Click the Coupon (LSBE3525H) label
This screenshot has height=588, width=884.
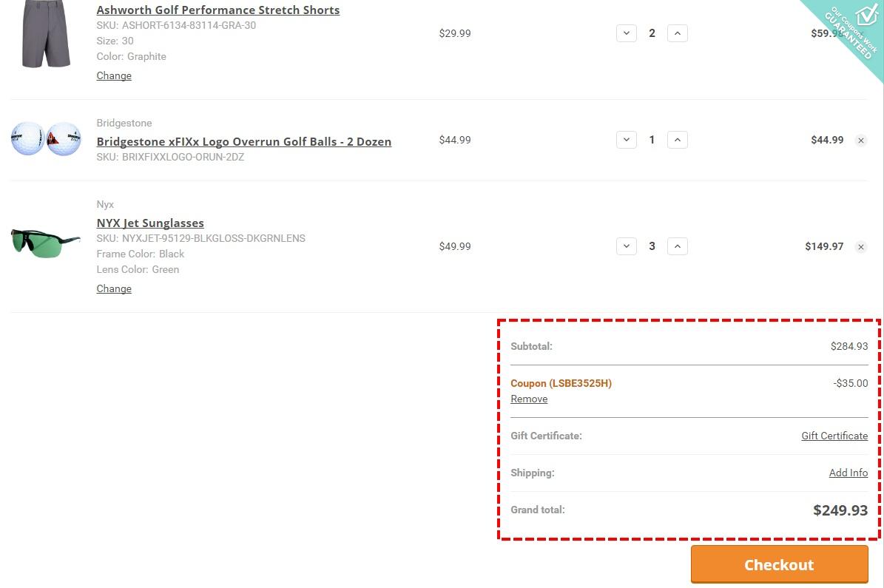click(x=561, y=383)
